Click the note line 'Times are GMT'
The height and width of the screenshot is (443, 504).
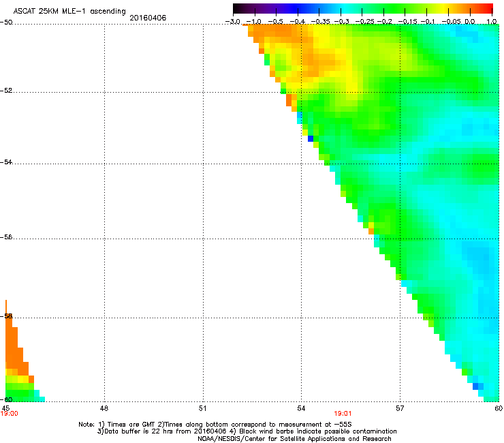click(131, 425)
